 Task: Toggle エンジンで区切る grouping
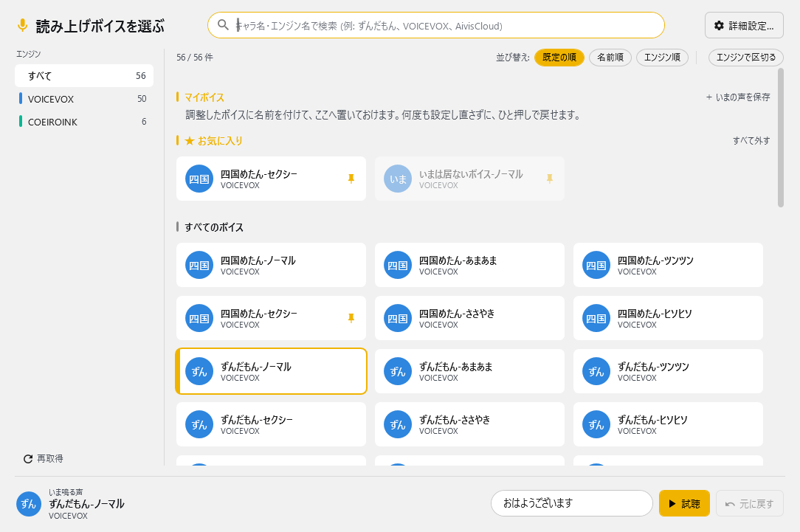746,57
